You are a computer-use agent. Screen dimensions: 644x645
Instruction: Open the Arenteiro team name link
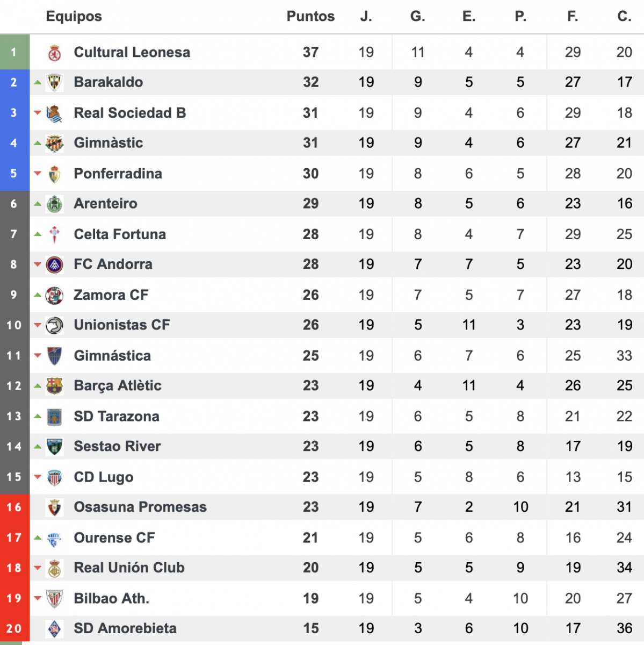click(105, 204)
